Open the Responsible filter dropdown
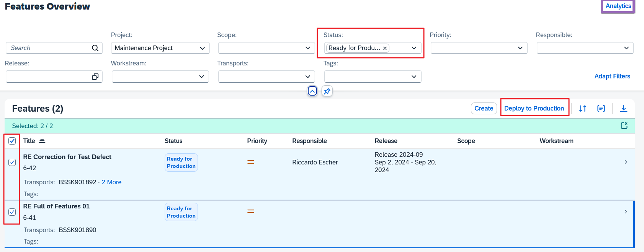The image size is (644, 252). (x=626, y=48)
